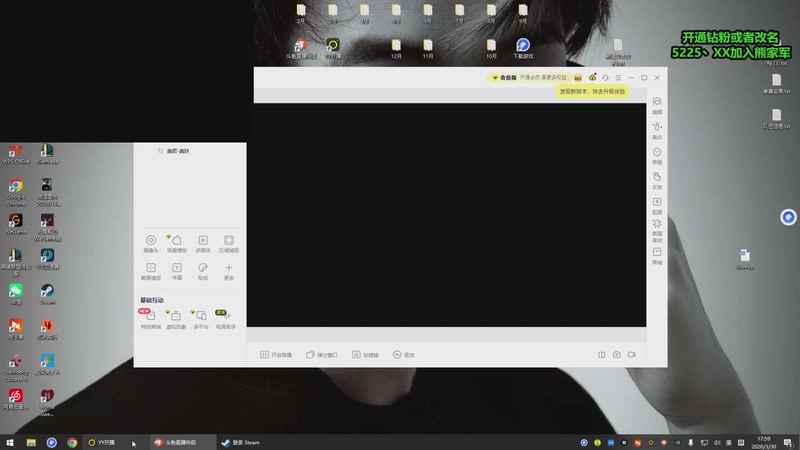Take a snapshot with the bottom camera icon
This screenshot has width=800, height=450.
coord(617,355)
